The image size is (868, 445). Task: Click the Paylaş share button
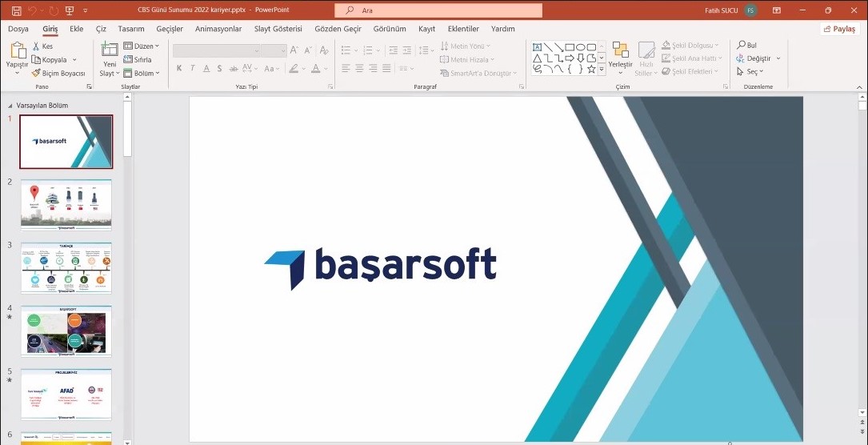840,29
